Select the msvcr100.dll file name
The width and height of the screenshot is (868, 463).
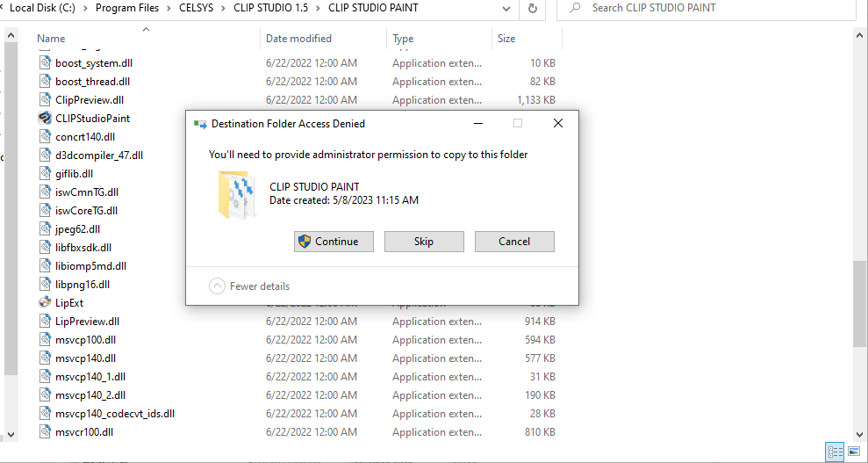pyautogui.click(x=85, y=431)
